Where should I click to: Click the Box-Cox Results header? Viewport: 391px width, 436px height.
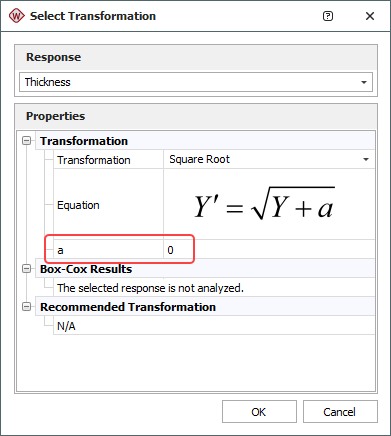point(86,269)
